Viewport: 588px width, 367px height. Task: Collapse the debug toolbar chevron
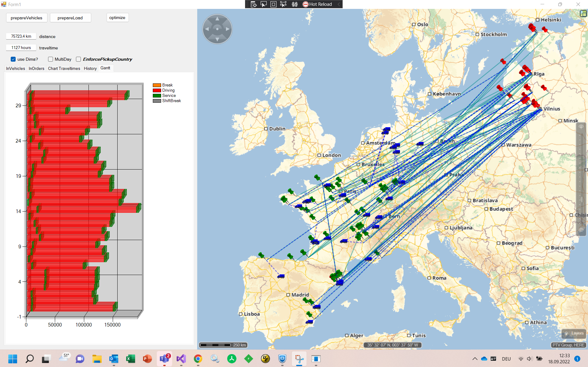[339, 4]
